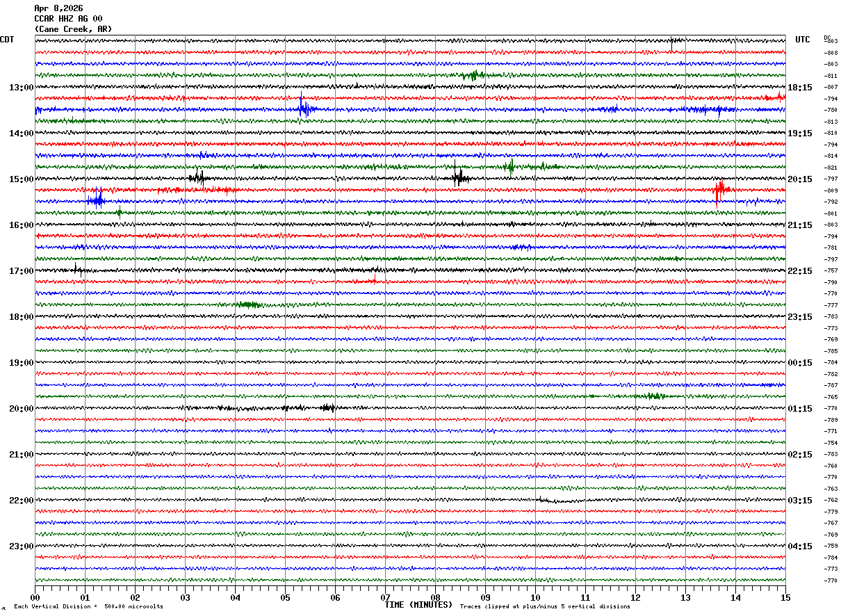This screenshot has width=841, height=616.
Task: Click the 'Traces clipped at plus/minus 5 vertical divisions' note
Action: pyautogui.click(x=545, y=606)
